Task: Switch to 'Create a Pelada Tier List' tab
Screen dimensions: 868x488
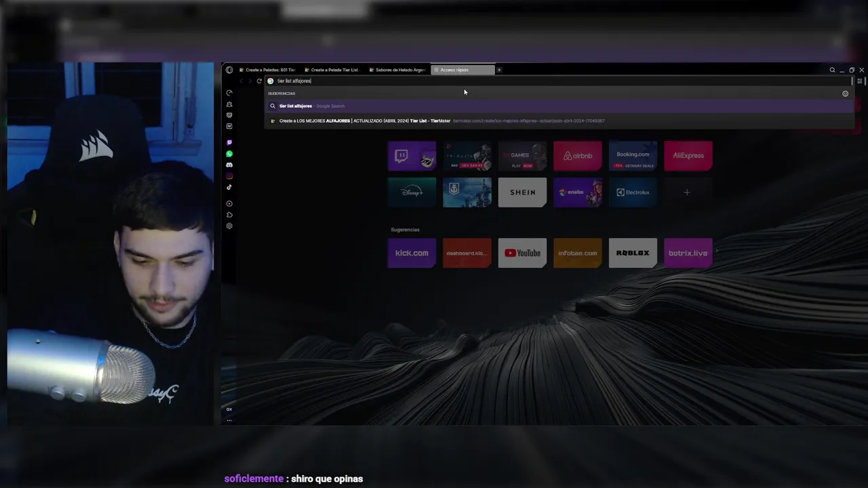Action: [x=332, y=70]
